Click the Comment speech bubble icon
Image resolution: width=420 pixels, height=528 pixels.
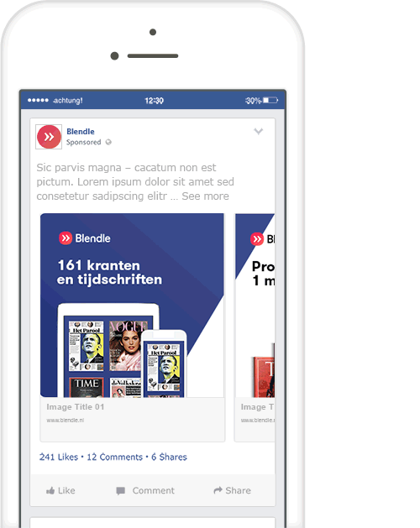tap(121, 491)
